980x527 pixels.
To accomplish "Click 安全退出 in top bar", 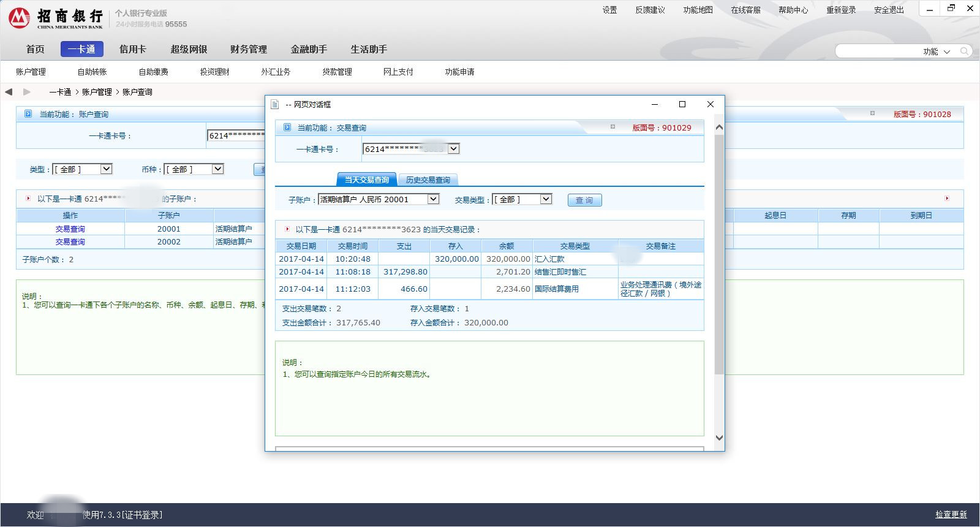I will (889, 10).
